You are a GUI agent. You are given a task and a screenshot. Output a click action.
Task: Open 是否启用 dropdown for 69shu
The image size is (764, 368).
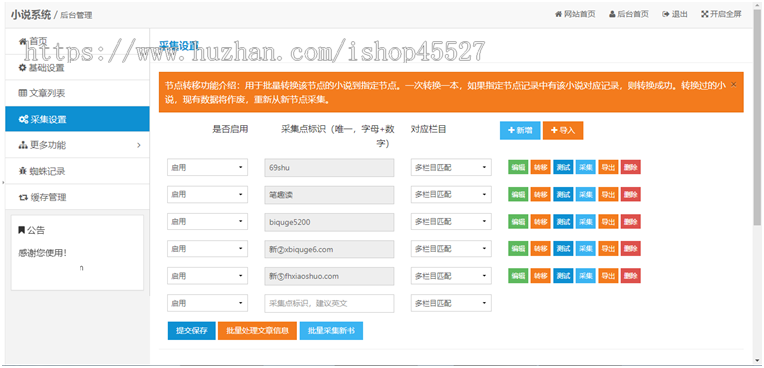click(x=207, y=167)
